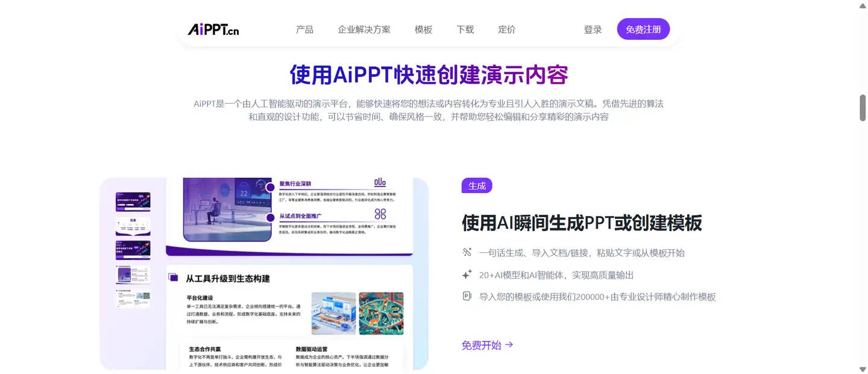The height and width of the screenshot is (374, 868).
Task: Click the magic wand icon beside 一句话生成
Action: pyautogui.click(x=467, y=252)
